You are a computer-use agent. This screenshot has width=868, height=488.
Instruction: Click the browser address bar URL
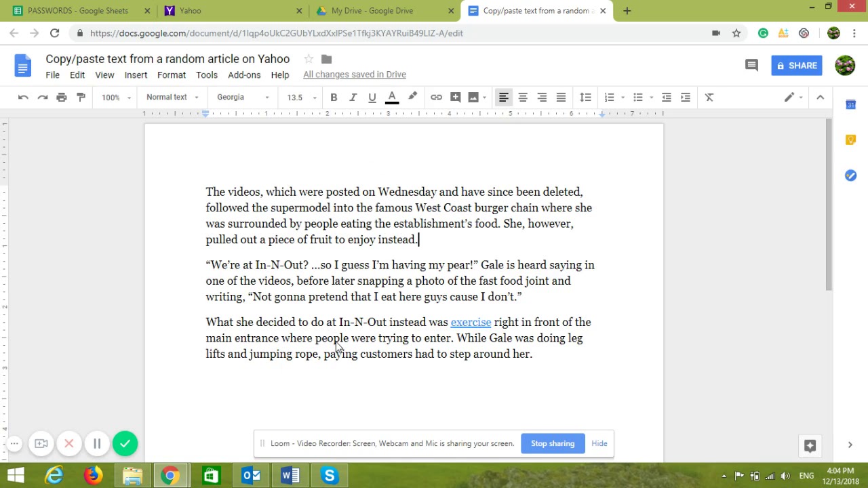coord(277,33)
